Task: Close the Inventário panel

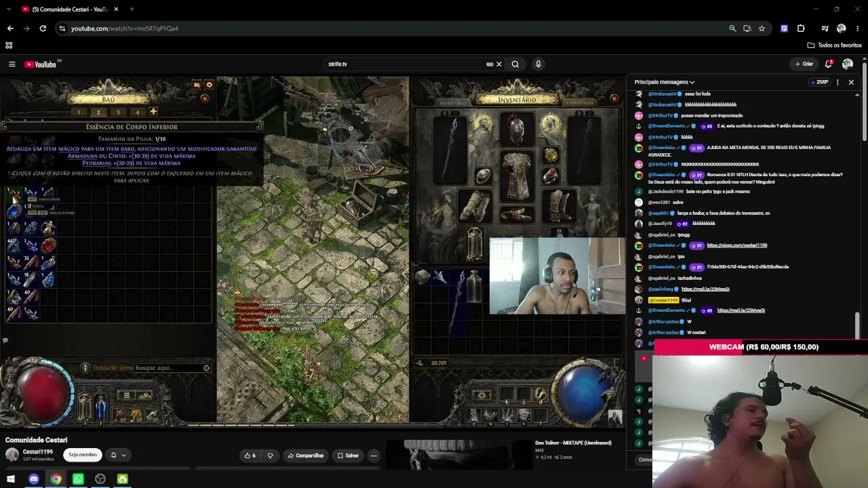Action: coord(614,98)
